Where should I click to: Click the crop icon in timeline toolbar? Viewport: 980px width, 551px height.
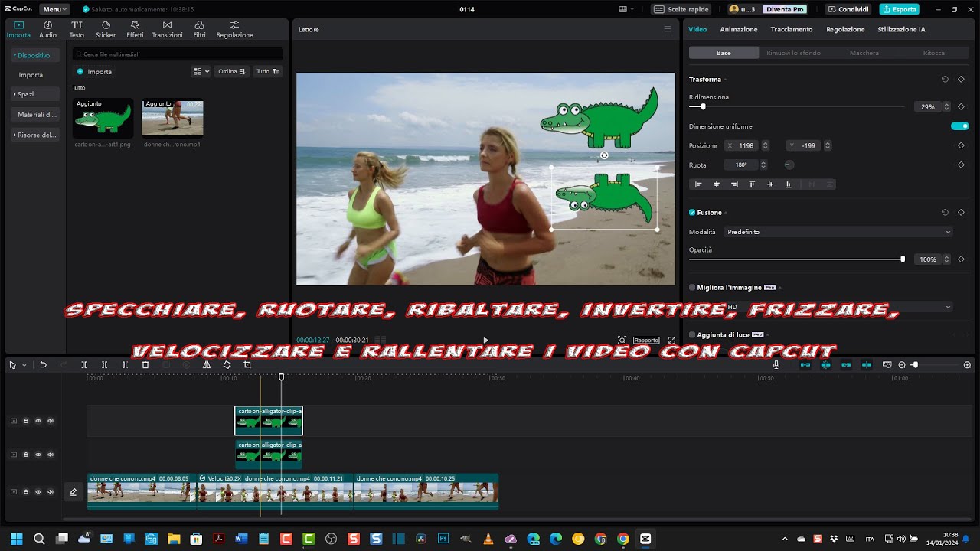pyautogui.click(x=247, y=365)
